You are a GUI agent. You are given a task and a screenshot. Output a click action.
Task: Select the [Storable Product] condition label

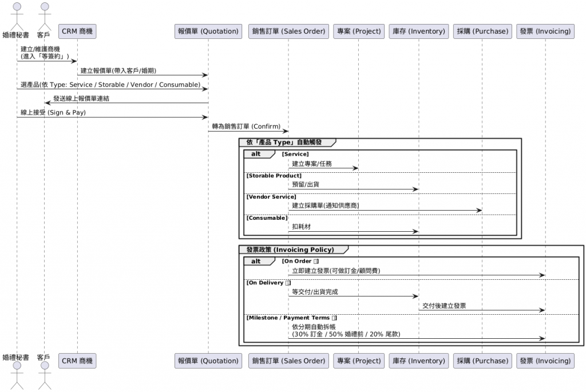click(274, 176)
